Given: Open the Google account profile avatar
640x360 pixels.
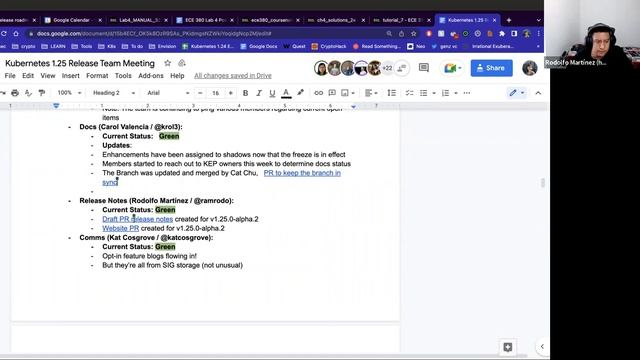Looking at the screenshot, I should pos(529,68).
